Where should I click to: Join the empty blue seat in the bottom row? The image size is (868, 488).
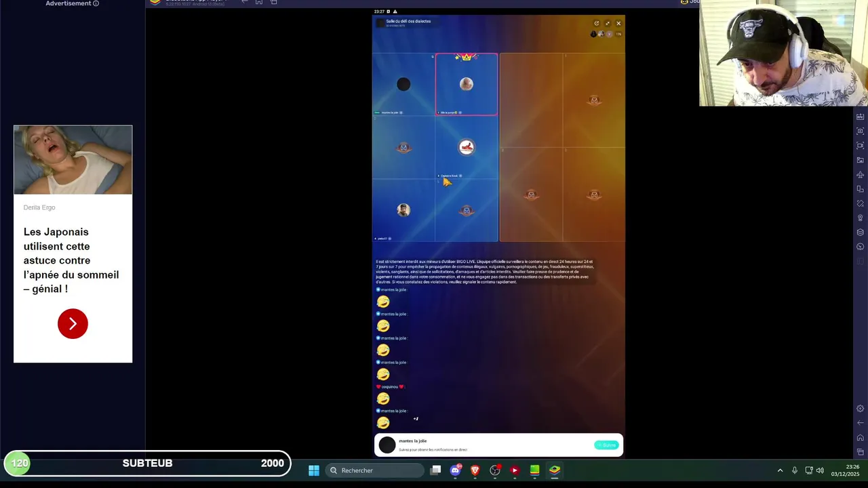[x=467, y=210]
